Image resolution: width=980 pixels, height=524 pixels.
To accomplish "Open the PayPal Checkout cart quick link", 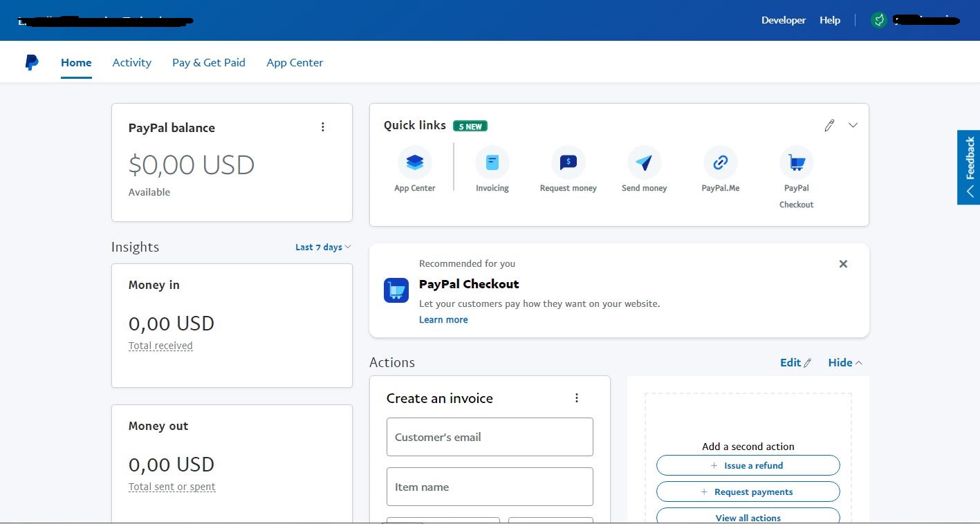I will point(797,163).
